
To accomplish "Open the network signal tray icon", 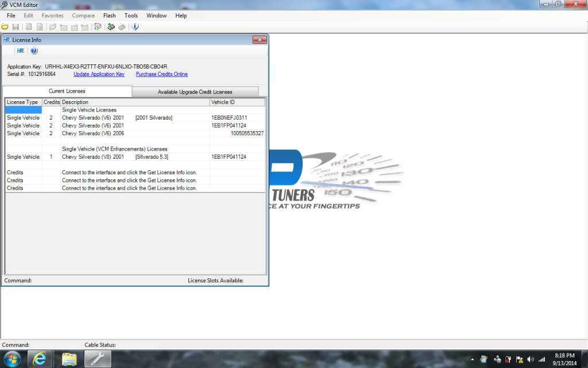I will click(541, 359).
